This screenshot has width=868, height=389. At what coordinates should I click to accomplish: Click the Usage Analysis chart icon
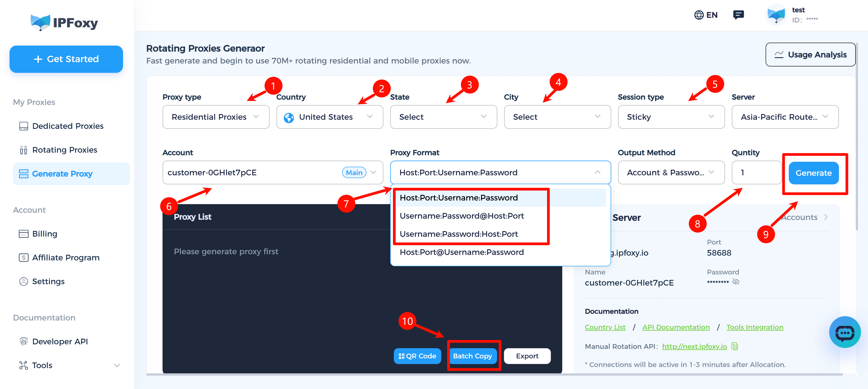[779, 55]
